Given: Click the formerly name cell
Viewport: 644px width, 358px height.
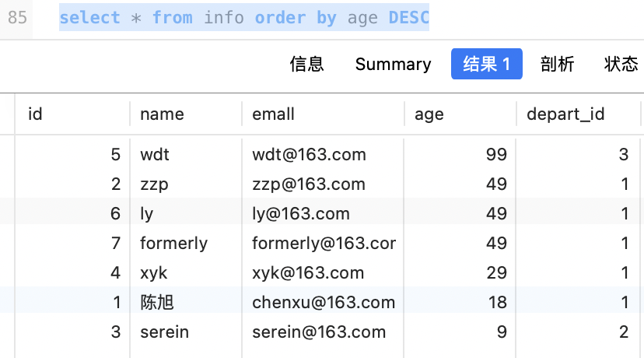Looking at the screenshot, I should pyautogui.click(x=173, y=244).
